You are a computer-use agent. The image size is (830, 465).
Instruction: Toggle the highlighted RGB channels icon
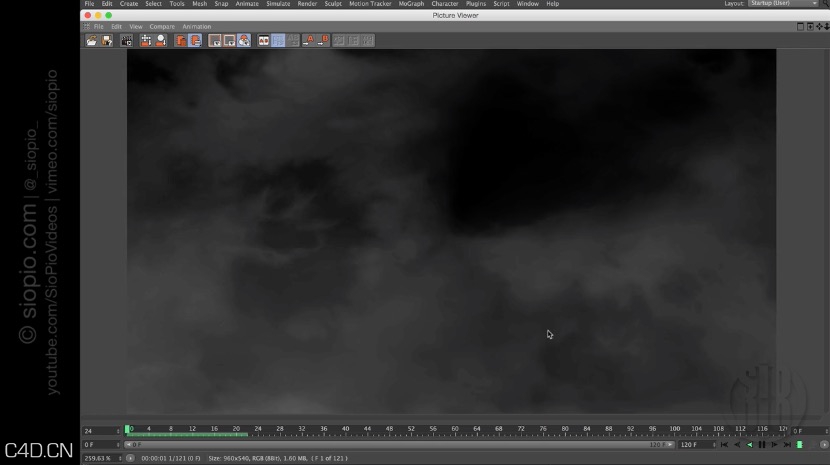[x=244, y=40]
